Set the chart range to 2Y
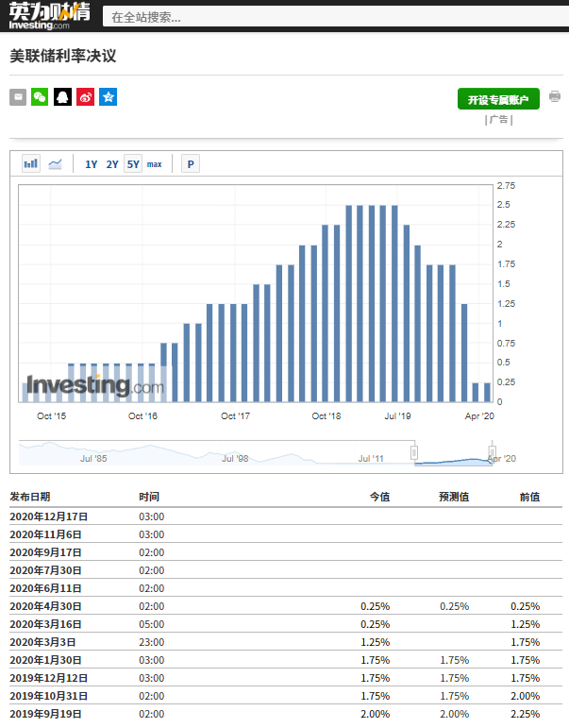 (x=112, y=164)
